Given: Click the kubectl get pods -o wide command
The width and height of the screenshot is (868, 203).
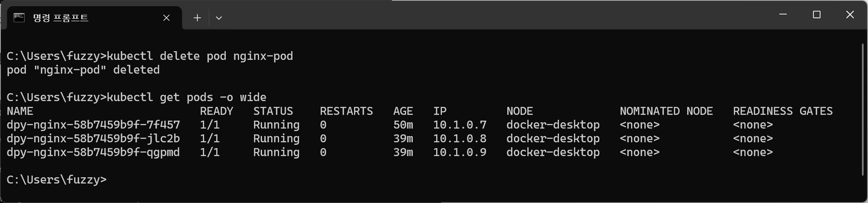Looking at the screenshot, I should click(187, 97).
